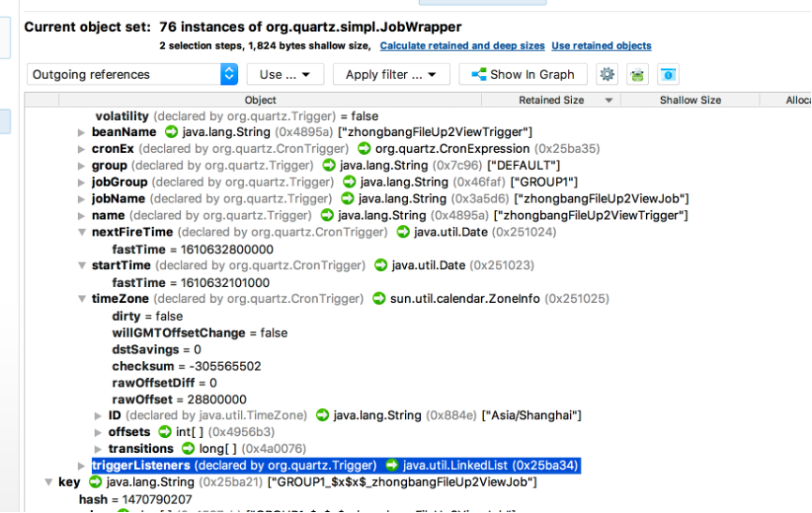Select fastTime = 1610632101000 row

190,282
